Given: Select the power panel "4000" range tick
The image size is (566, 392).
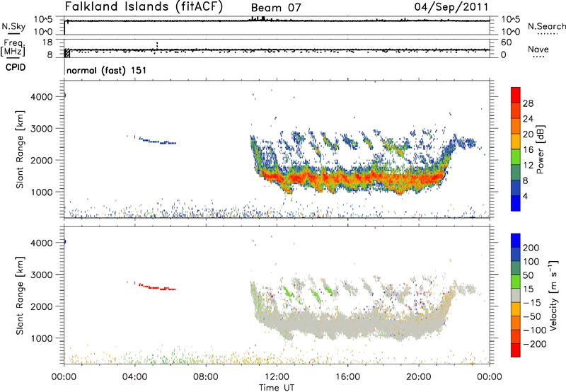Looking at the screenshot, I should (x=42, y=97).
